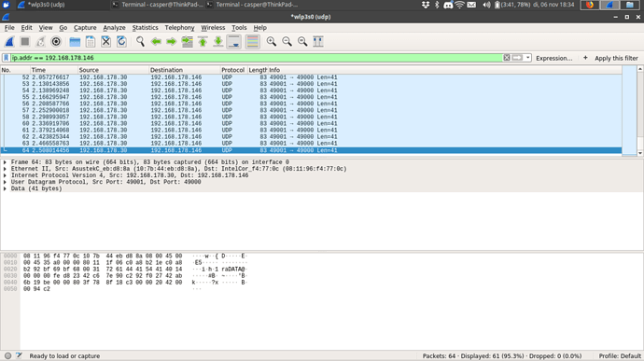
Task: Expand User Datagram Protocol section
Action: (5, 182)
